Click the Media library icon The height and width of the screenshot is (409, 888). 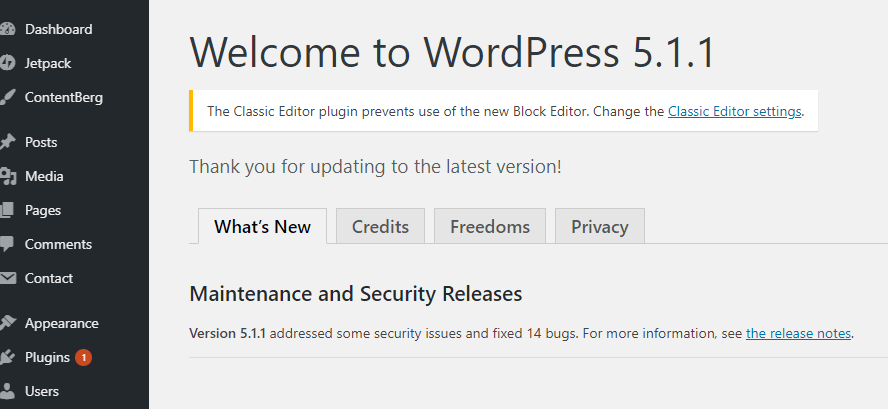pos(6,176)
